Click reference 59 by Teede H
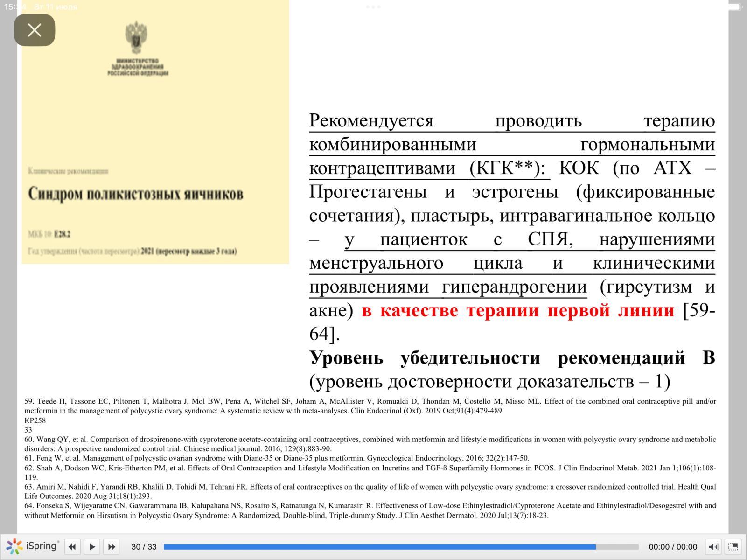The width and height of the screenshot is (747, 560). [x=370, y=406]
